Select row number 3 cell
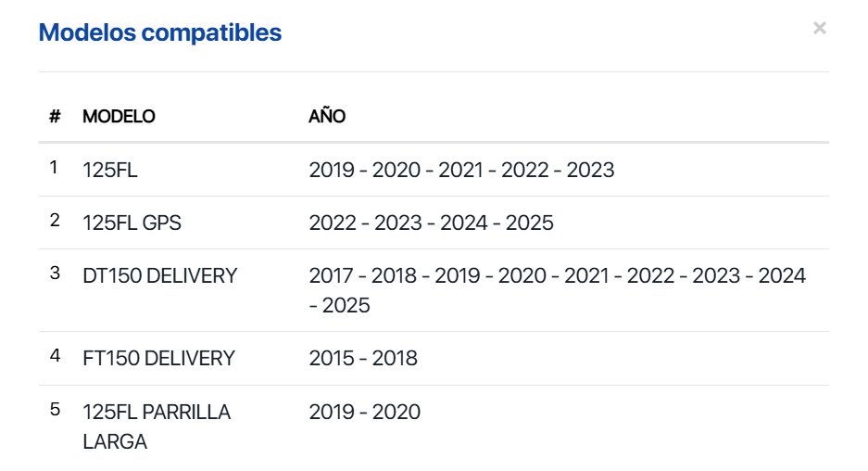Viewport: 868px width, 471px height. click(55, 274)
